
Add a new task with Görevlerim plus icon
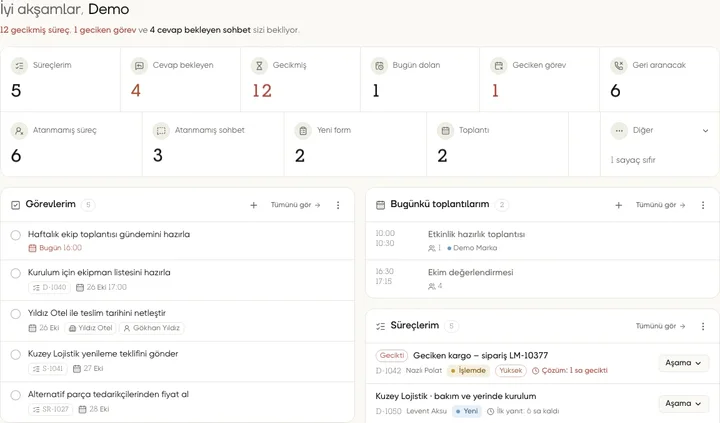pos(253,205)
